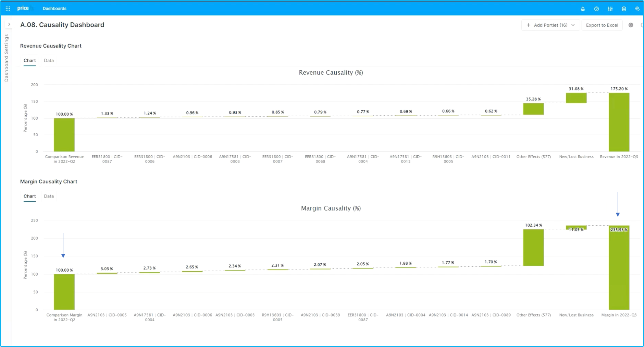Switch to Data tab in Revenue Causality Chart
The height and width of the screenshot is (347, 644).
(x=49, y=61)
